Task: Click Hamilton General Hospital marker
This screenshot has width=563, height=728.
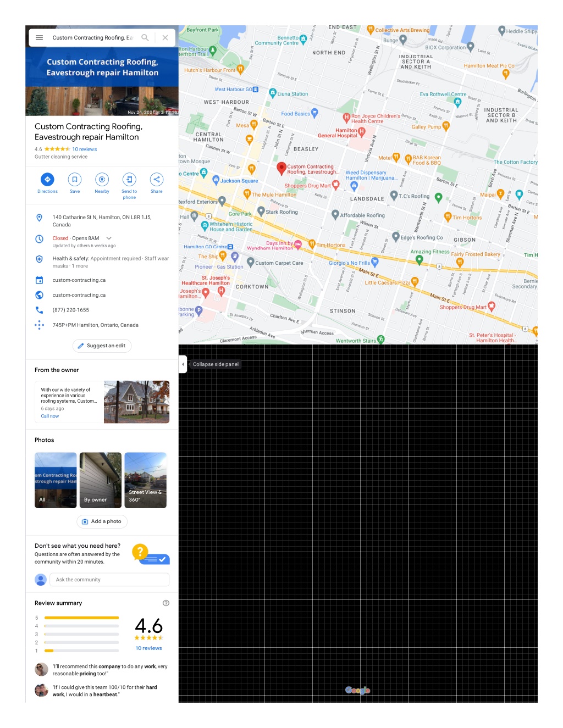Action: [x=362, y=131]
